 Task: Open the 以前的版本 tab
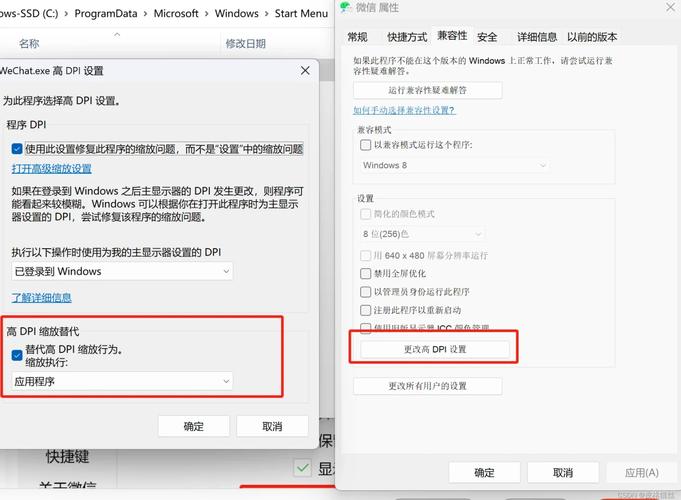coord(592,37)
